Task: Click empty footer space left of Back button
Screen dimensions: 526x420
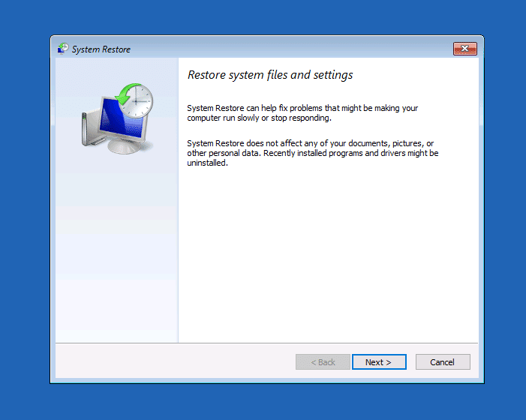Action: (173, 362)
